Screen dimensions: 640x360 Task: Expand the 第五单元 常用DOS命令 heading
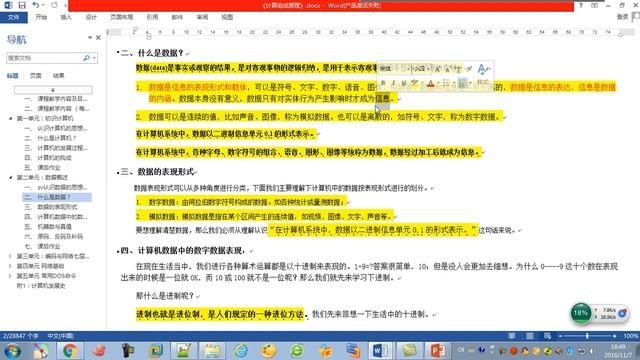(x=11, y=276)
